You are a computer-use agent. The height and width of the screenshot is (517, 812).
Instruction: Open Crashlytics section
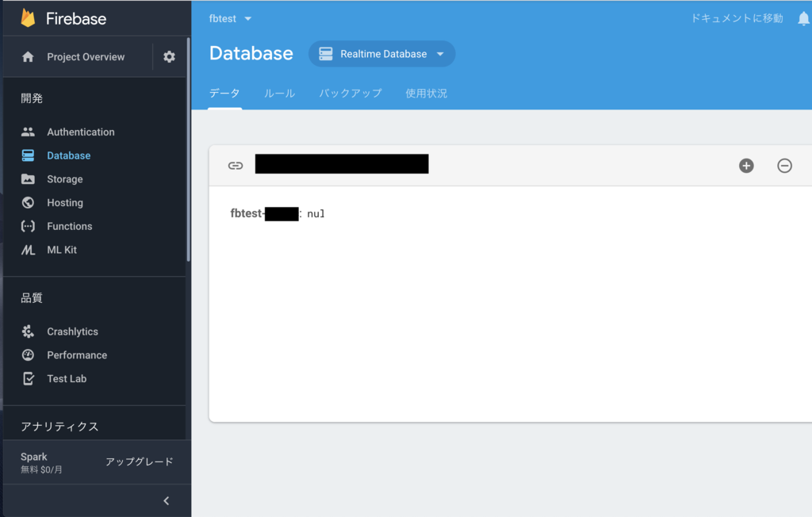click(72, 331)
